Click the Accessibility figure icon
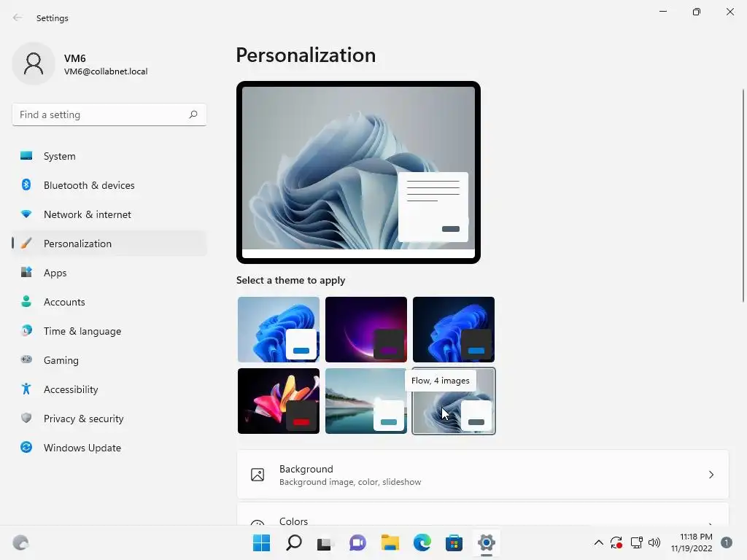 (x=26, y=389)
